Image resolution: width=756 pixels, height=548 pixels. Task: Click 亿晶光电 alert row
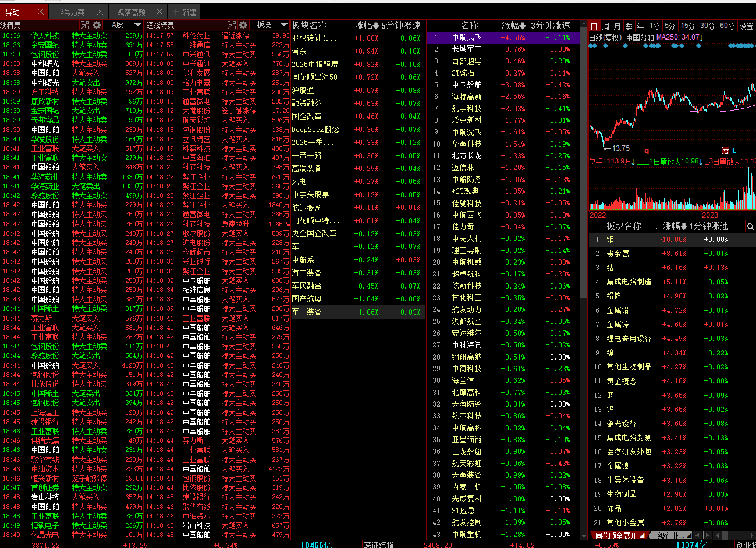[x=72, y=535]
